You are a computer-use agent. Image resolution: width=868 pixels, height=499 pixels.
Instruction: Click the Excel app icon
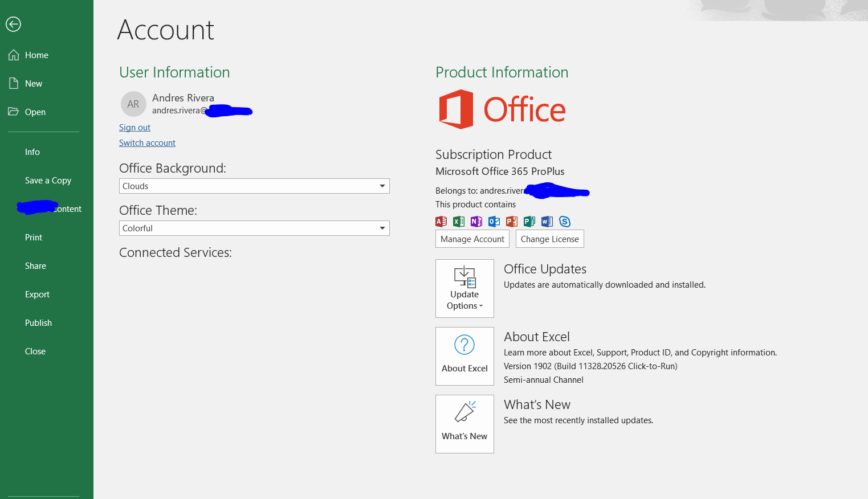point(459,222)
